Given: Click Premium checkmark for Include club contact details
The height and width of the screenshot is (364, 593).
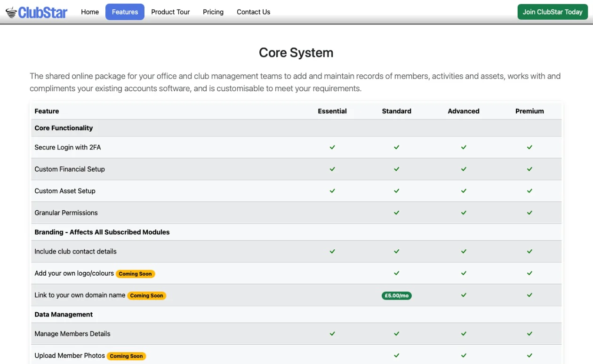Looking at the screenshot, I should click(x=529, y=251).
